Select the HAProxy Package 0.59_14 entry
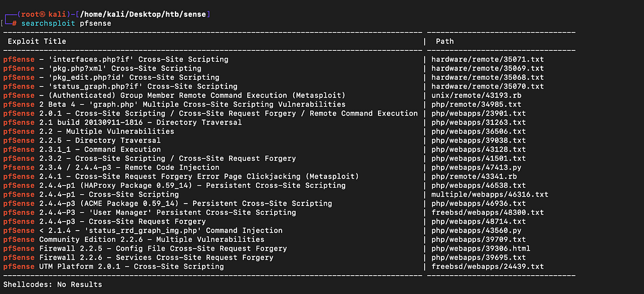The width and height of the screenshot is (644, 294). tap(175, 186)
